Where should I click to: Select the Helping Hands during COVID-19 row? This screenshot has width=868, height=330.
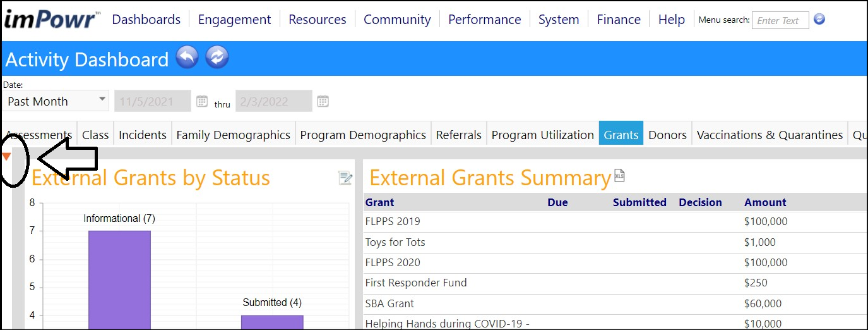615,322
